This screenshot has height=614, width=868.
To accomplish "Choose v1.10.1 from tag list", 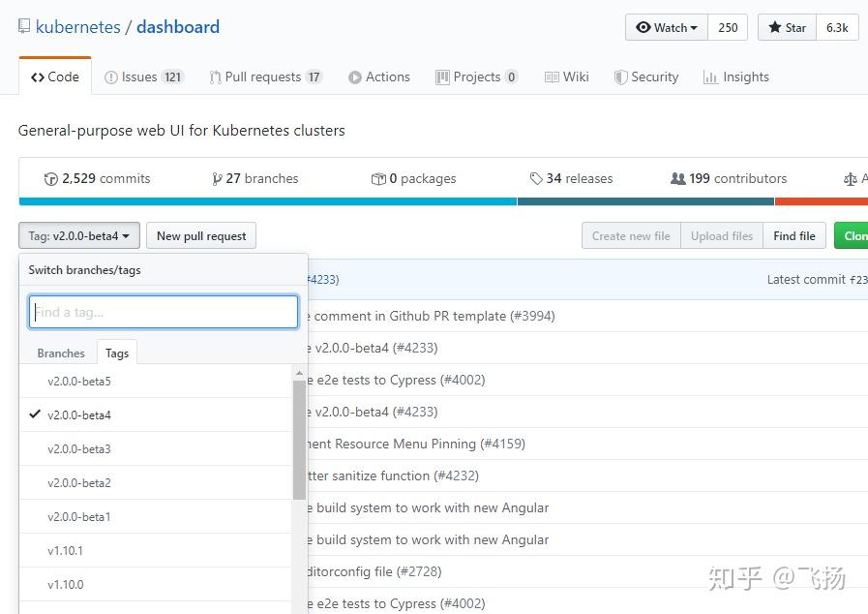I will 66,551.
